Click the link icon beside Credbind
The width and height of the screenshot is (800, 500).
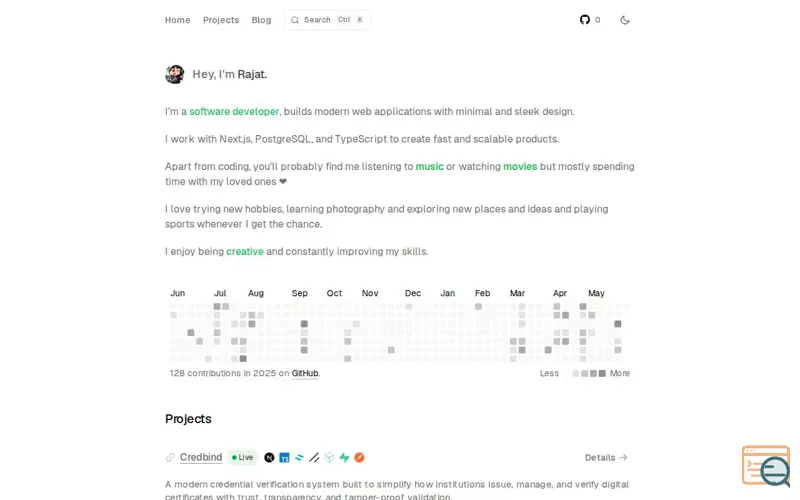[170, 458]
